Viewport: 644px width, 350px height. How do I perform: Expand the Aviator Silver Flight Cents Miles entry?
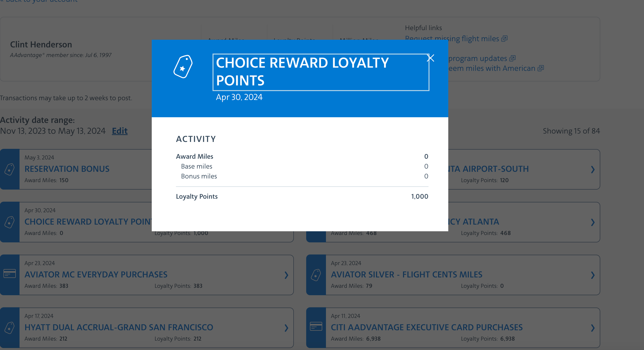pos(593,275)
